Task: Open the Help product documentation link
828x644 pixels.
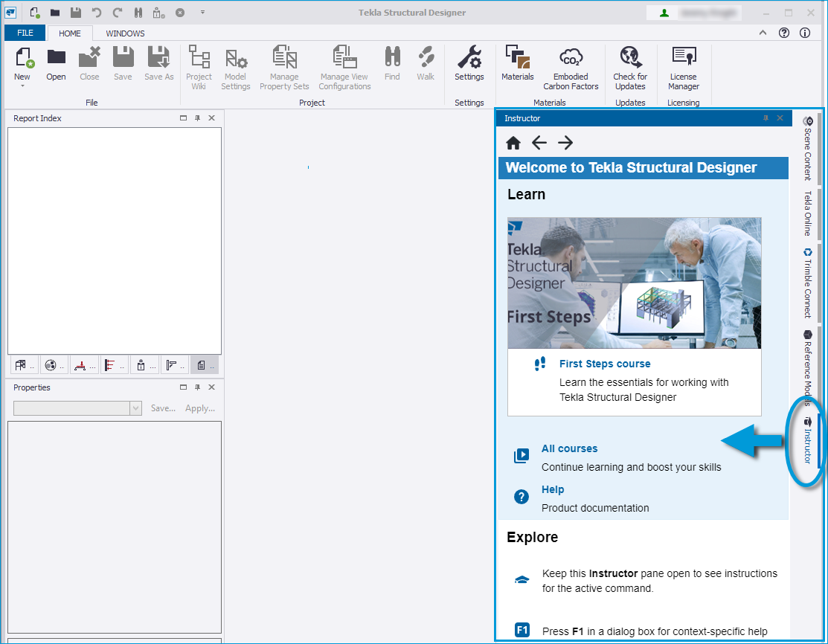Action: click(x=552, y=489)
